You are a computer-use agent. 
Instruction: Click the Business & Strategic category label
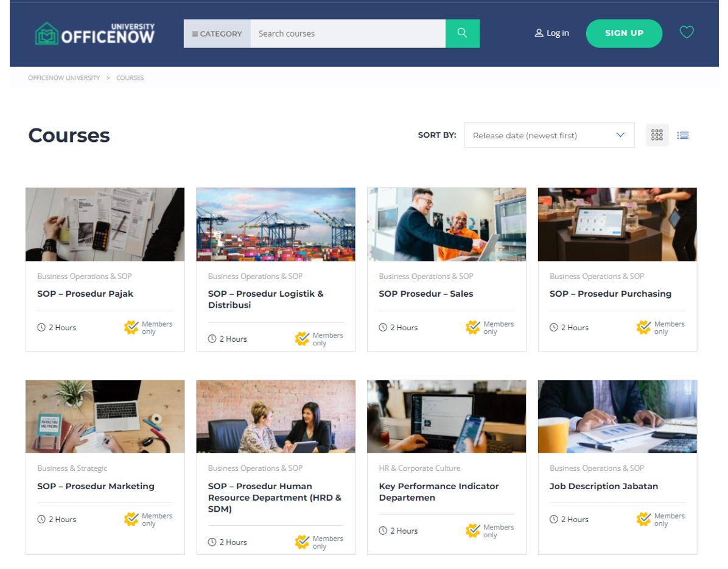pyautogui.click(x=71, y=468)
